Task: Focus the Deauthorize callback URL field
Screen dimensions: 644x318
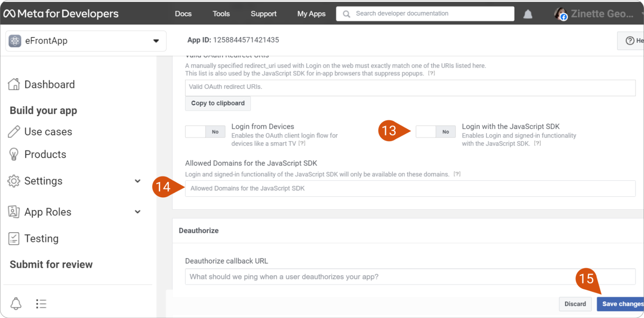Action: pyautogui.click(x=410, y=277)
